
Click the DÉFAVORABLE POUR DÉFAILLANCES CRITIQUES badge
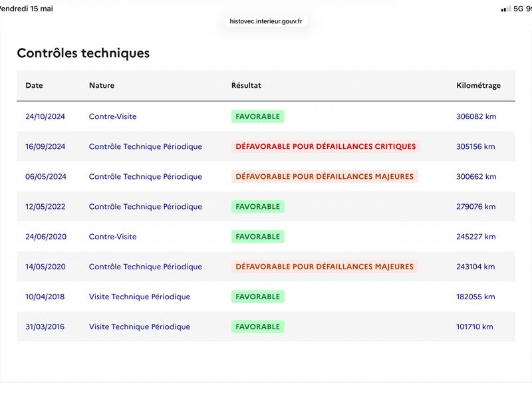(326, 146)
